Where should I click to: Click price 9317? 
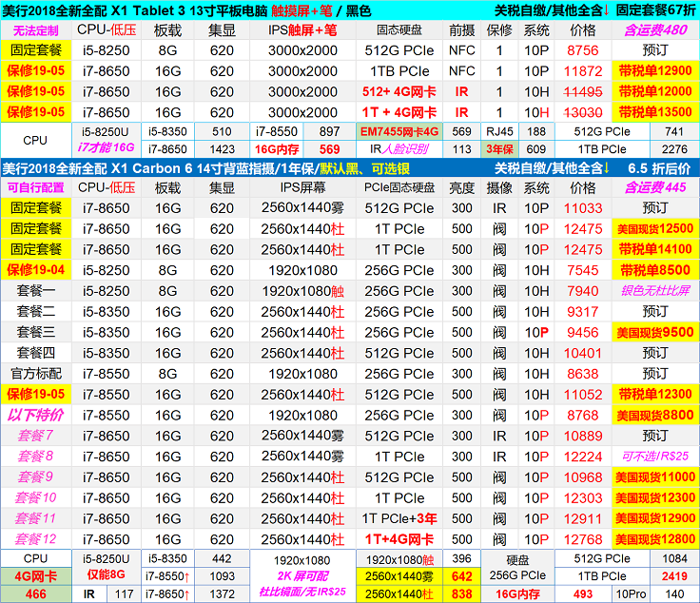583,312
